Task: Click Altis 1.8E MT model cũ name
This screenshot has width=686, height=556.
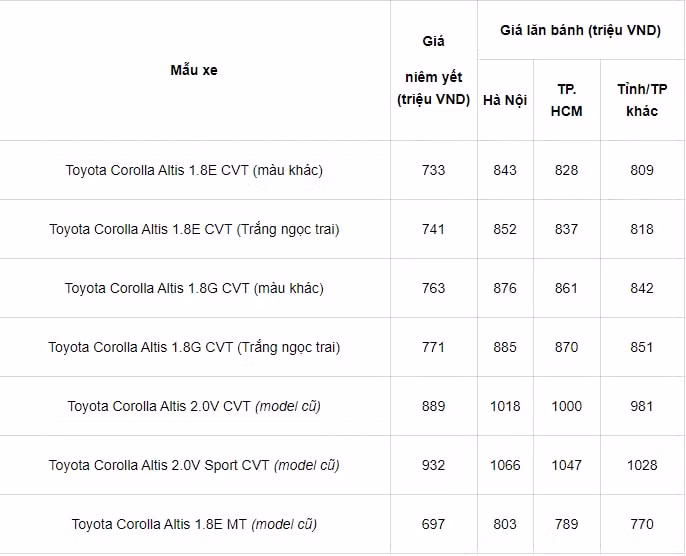Action: [194, 524]
